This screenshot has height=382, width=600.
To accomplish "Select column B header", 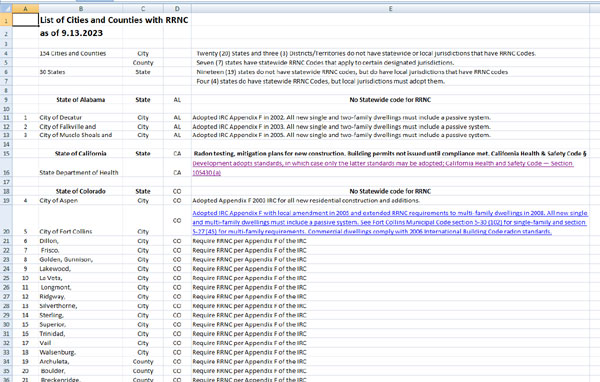I will click(80, 8).
